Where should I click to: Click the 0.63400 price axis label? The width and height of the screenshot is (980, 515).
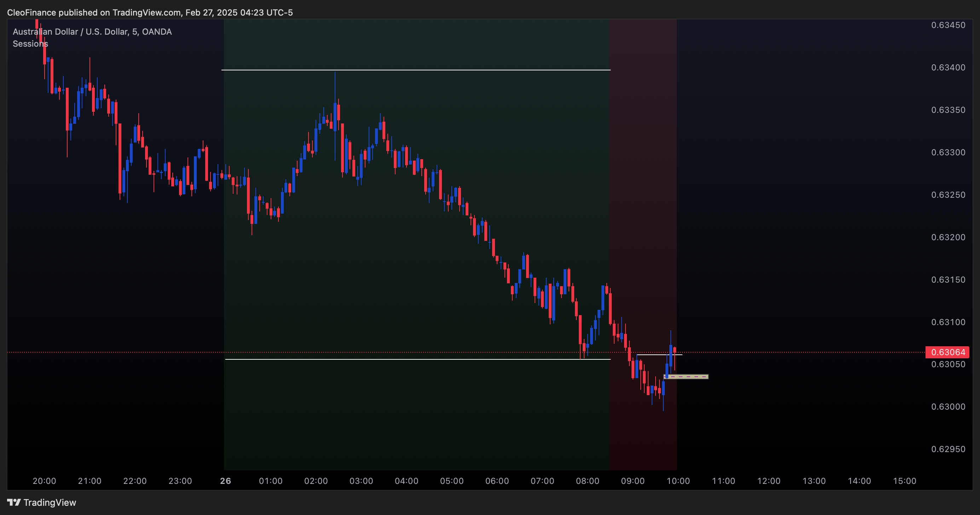[949, 68]
